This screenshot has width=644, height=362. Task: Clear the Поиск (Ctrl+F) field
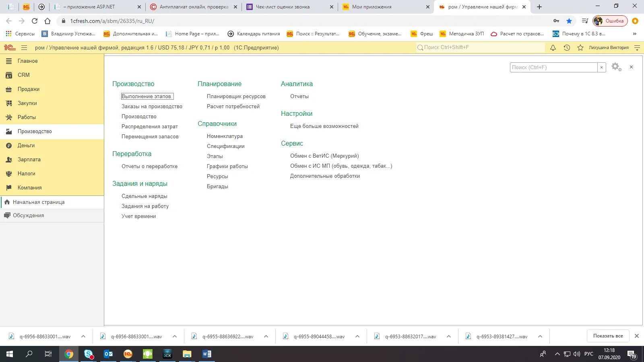[602, 67]
